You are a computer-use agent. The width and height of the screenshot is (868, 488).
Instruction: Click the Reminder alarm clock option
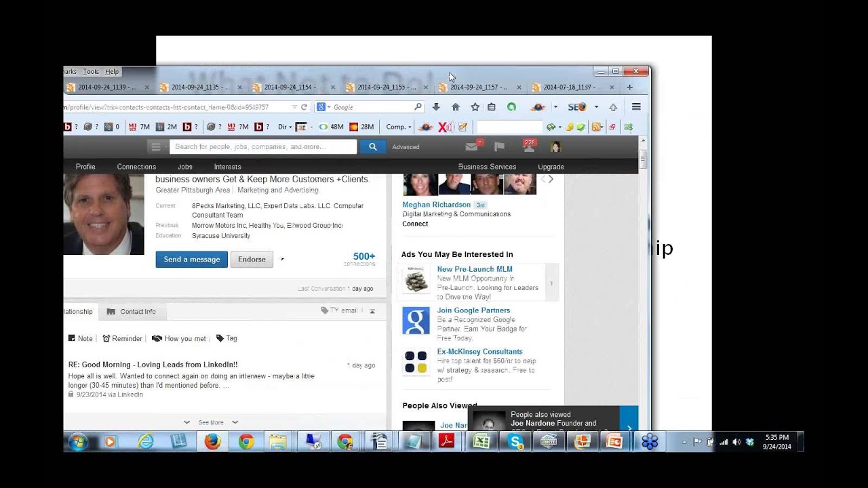click(122, 338)
